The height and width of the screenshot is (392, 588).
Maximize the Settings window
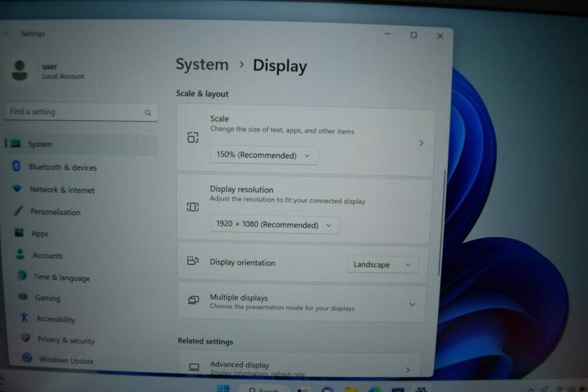point(413,35)
